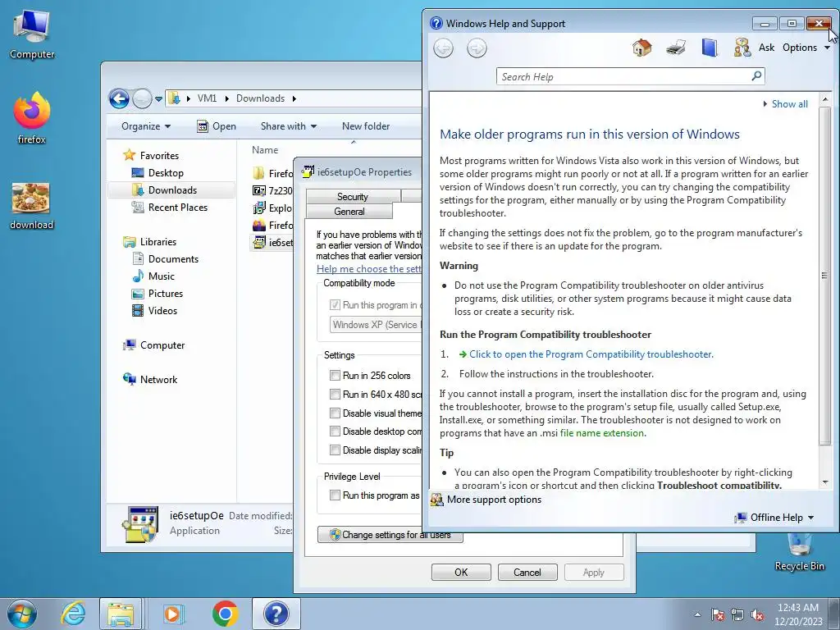The height and width of the screenshot is (630, 840).
Task: Click Open in Explorer toolbar
Action: coord(217,126)
